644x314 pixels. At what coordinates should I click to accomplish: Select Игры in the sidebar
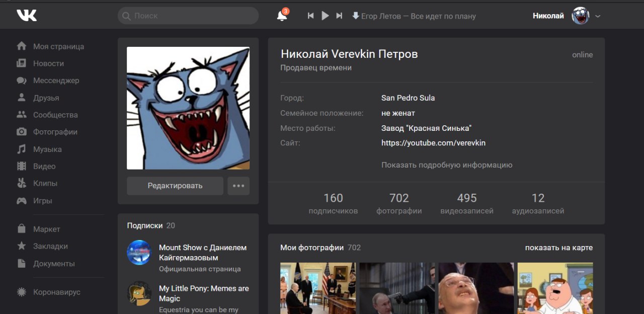pos(42,200)
